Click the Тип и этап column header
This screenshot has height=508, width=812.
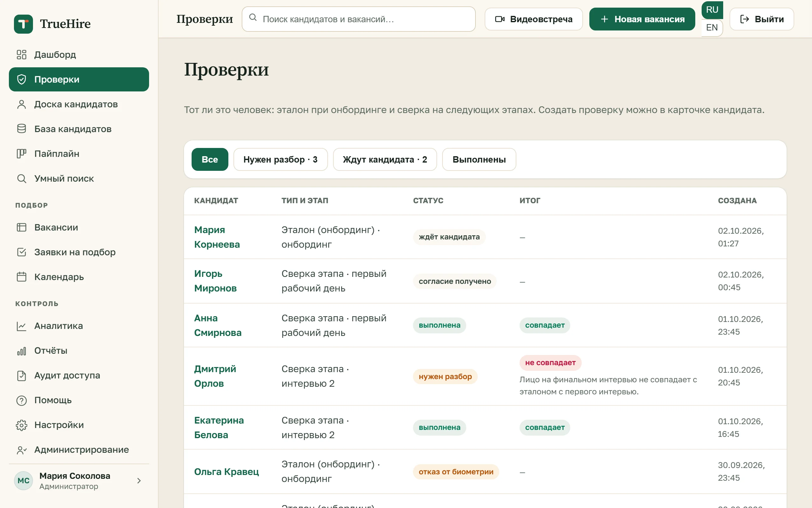[x=305, y=201]
